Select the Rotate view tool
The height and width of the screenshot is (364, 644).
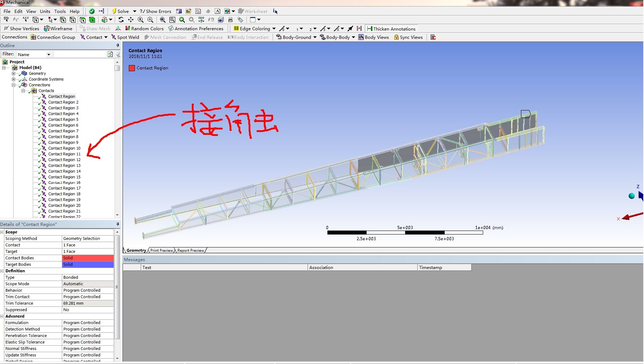[x=121, y=20]
